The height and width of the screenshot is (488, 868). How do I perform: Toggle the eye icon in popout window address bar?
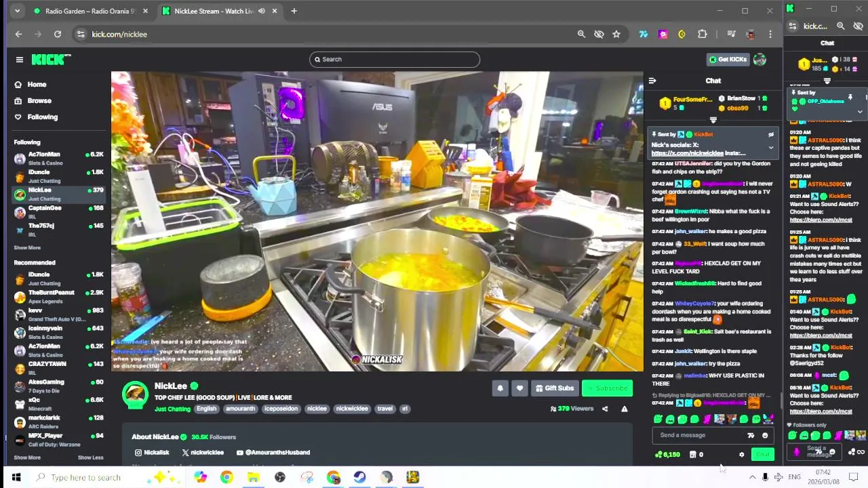(x=858, y=26)
